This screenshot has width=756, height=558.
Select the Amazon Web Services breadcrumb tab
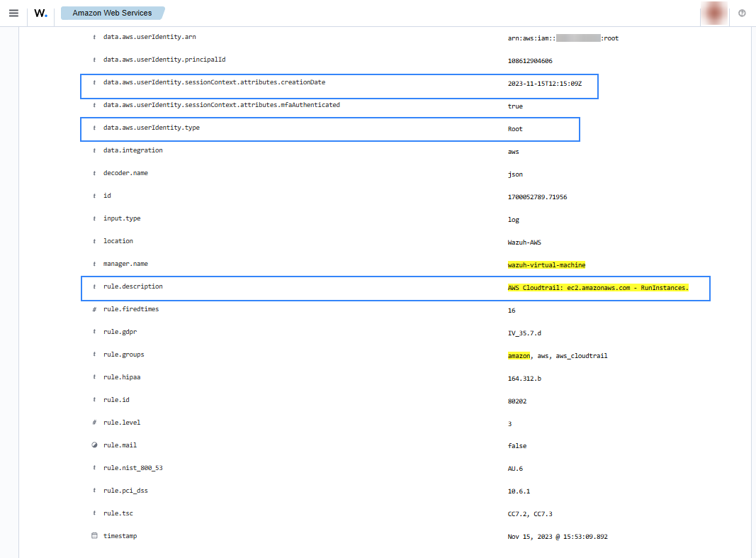click(x=112, y=13)
